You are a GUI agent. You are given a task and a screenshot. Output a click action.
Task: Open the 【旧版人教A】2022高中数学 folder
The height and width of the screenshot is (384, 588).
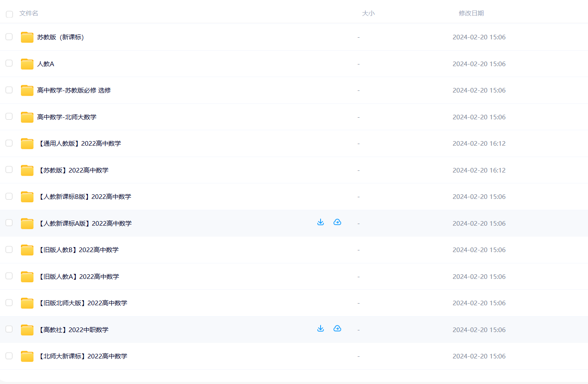[x=79, y=277]
